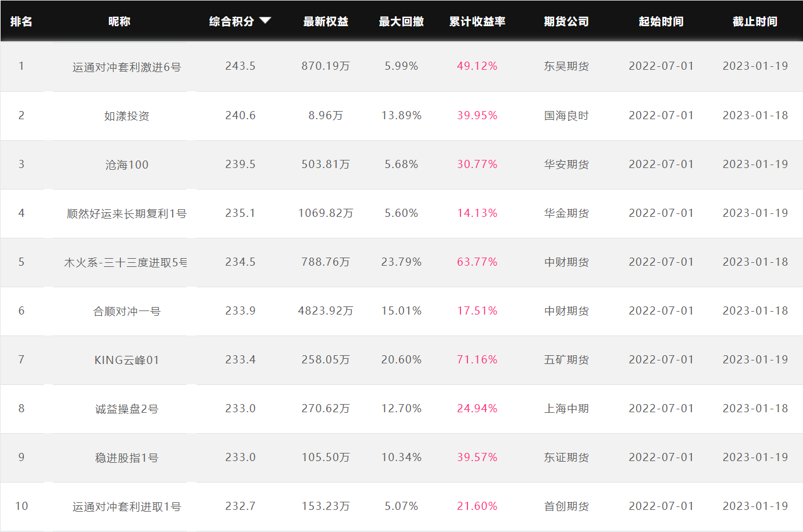Click the score value 239.5
This screenshot has height=532, width=803.
(240, 164)
